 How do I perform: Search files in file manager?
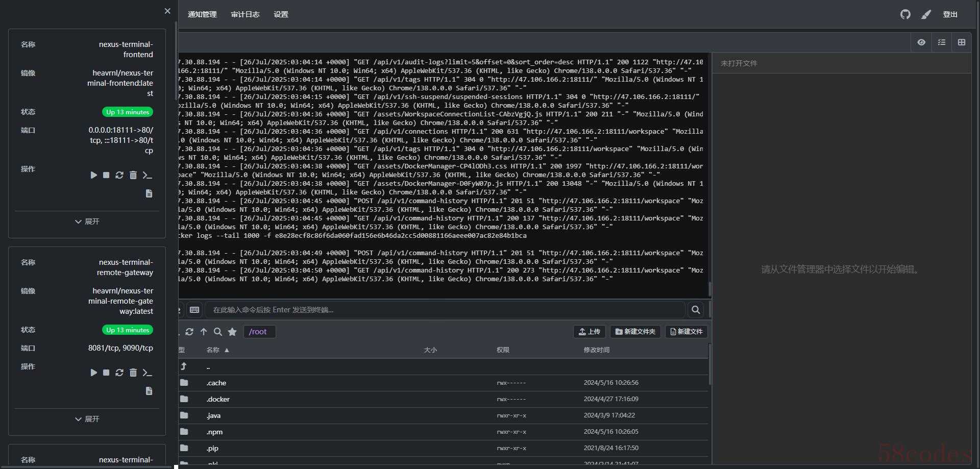[218, 332]
